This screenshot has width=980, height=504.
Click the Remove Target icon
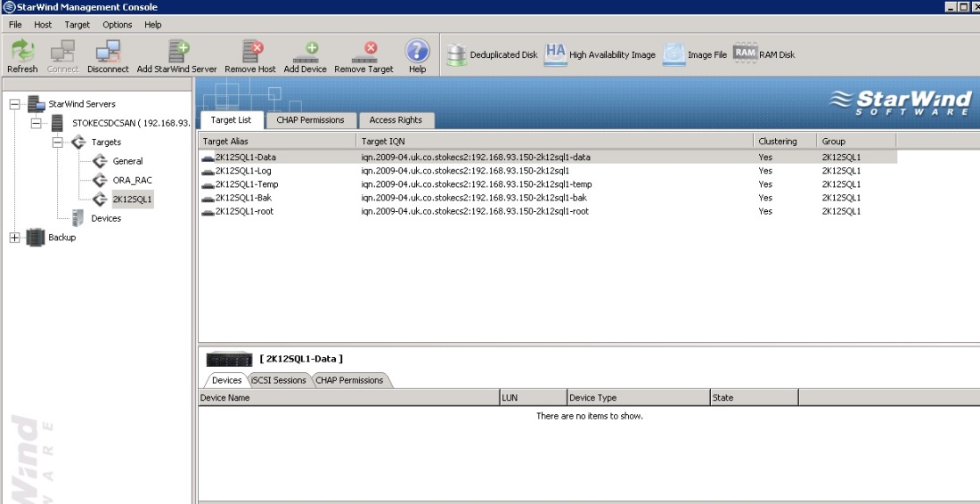click(363, 52)
